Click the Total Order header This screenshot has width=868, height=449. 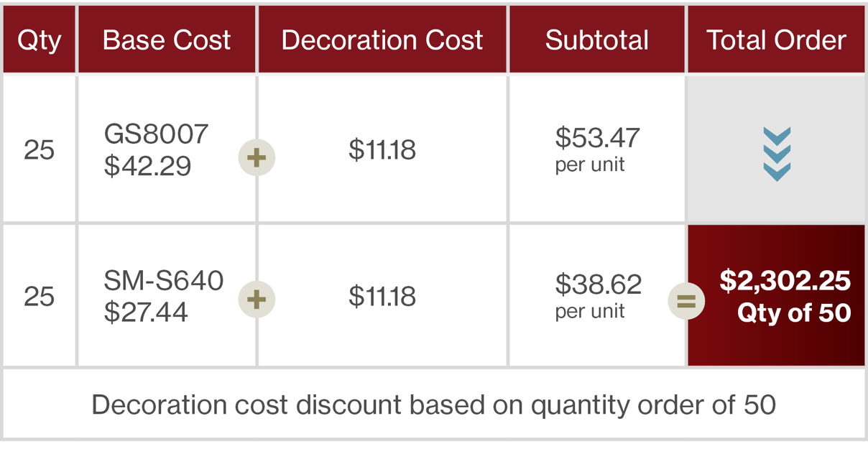776,40
